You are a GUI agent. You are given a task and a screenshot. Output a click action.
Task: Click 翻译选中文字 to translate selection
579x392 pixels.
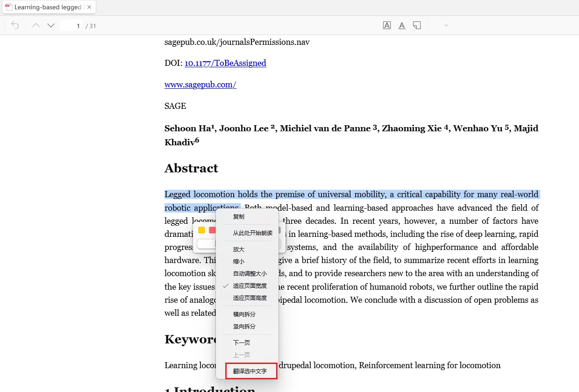251,371
